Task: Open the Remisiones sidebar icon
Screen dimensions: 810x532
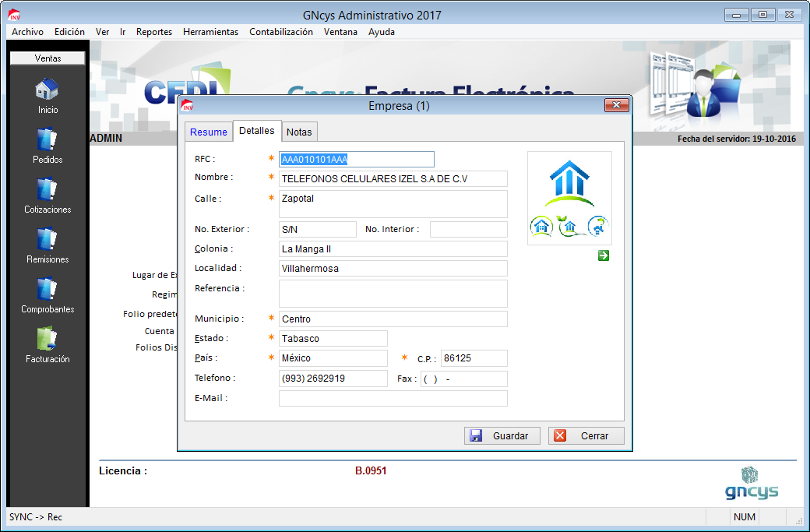Action: click(x=47, y=239)
